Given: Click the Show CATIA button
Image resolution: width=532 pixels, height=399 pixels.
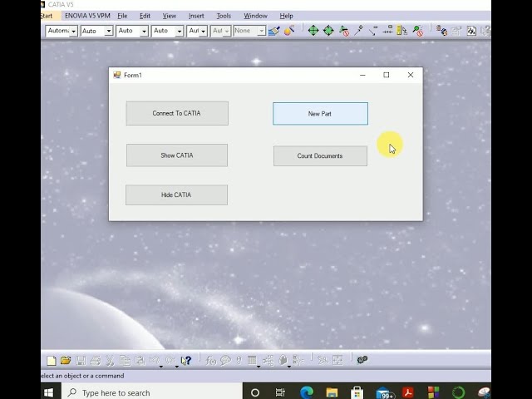Looking at the screenshot, I should pos(177,155).
